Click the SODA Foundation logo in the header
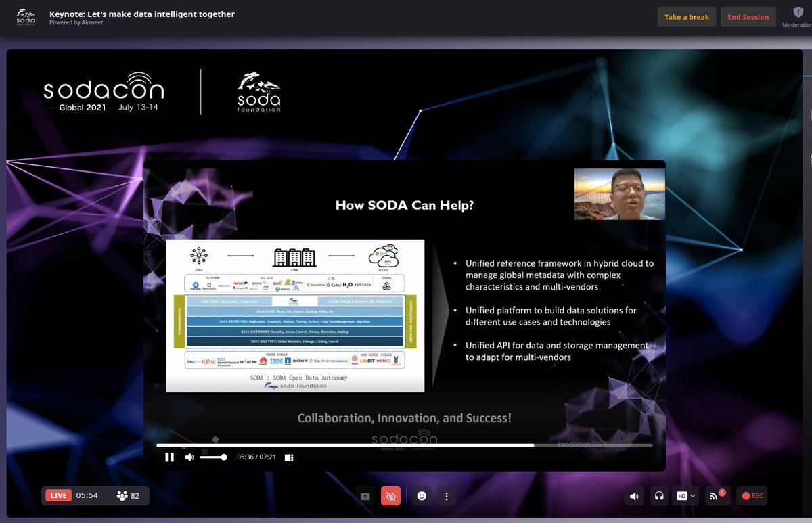The height and width of the screenshot is (523, 812). tap(24, 17)
